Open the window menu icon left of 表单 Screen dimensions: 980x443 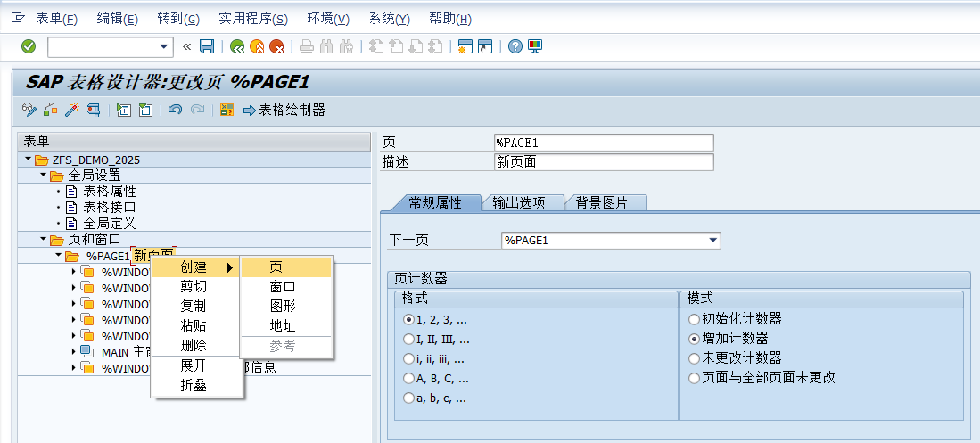click(18, 19)
